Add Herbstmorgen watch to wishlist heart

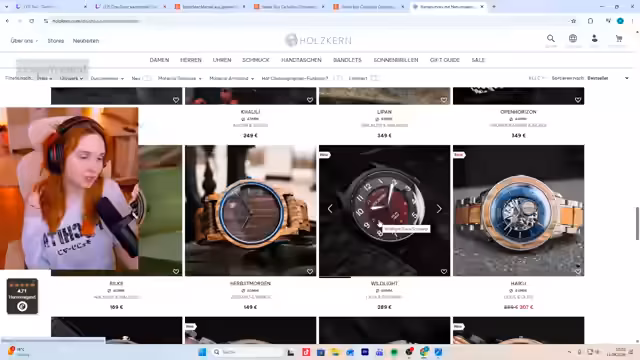(310, 271)
